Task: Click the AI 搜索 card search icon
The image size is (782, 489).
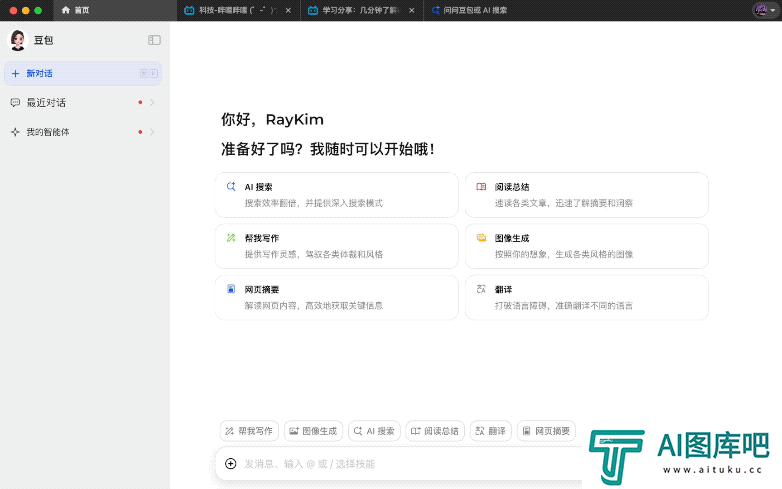Action: (x=231, y=186)
